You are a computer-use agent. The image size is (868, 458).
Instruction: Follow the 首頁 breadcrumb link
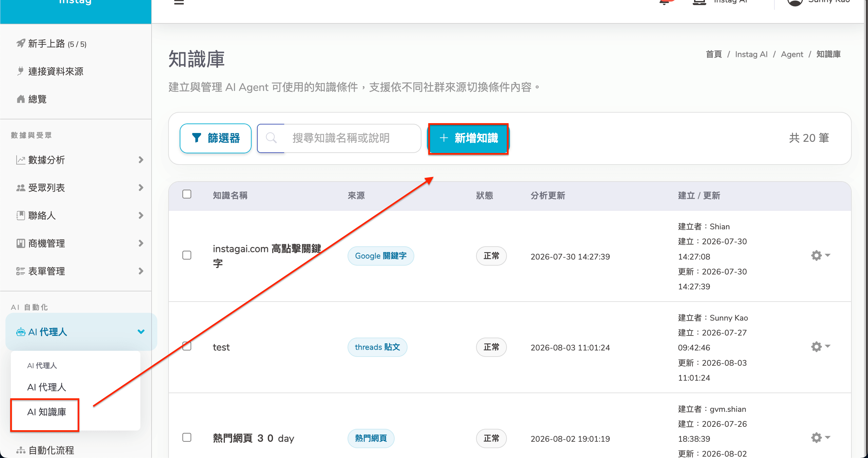[x=714, y=54]
